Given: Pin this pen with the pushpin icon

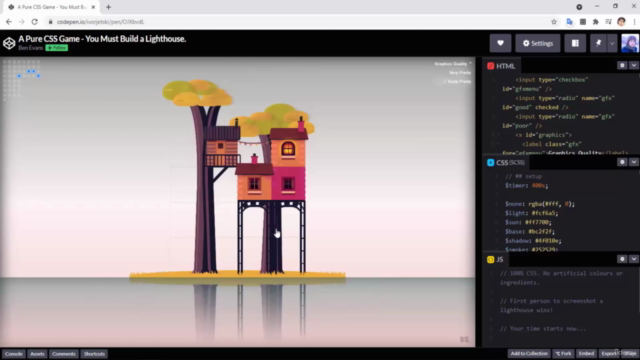Looking at the screenshot, I should point(598,43).
